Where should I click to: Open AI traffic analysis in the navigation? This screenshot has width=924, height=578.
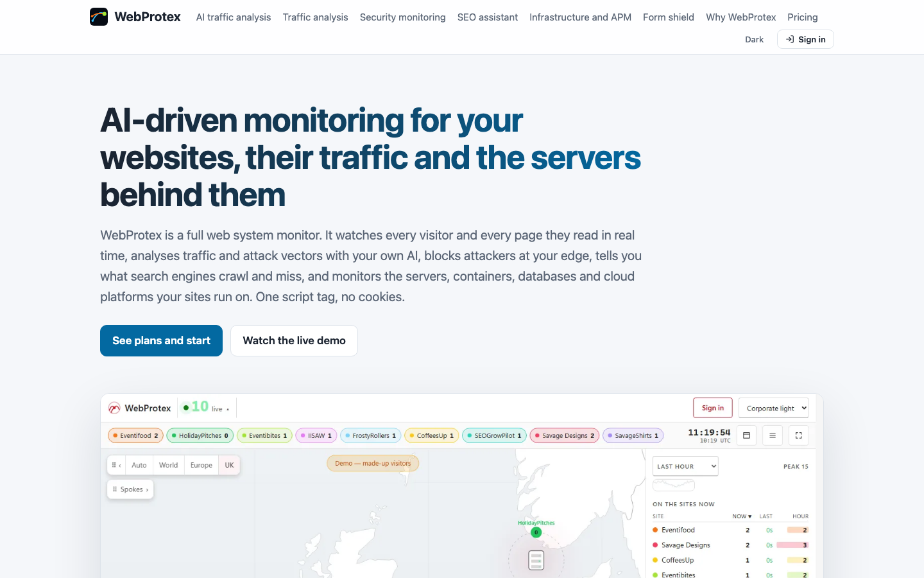click(x=234, y=17)
